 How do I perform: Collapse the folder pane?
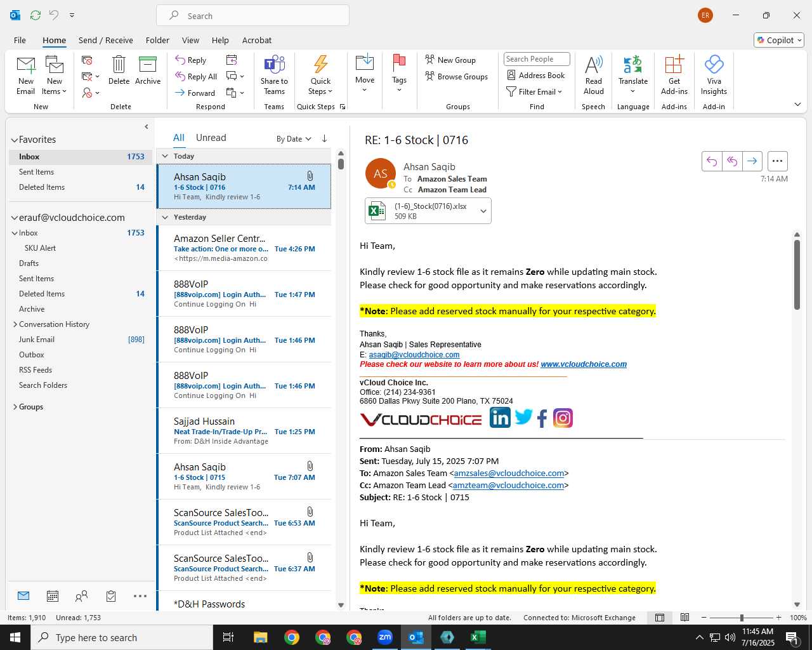tap(147, 127)
